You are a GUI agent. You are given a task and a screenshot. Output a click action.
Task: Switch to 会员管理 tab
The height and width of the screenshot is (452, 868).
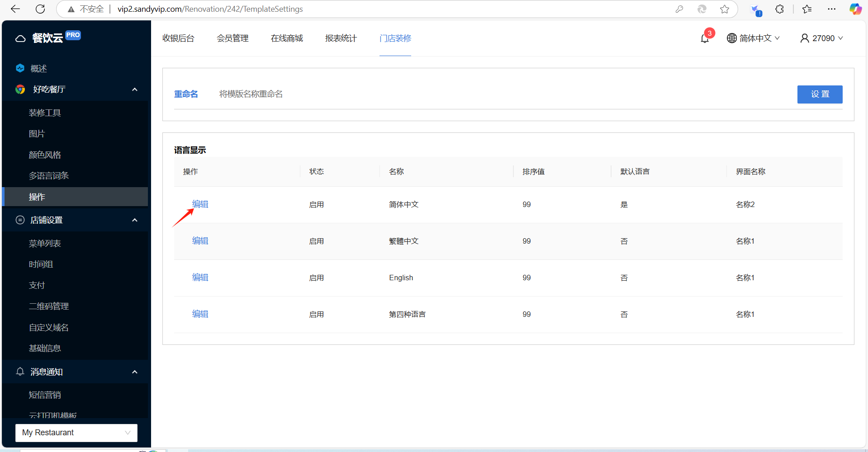(232, 38)
